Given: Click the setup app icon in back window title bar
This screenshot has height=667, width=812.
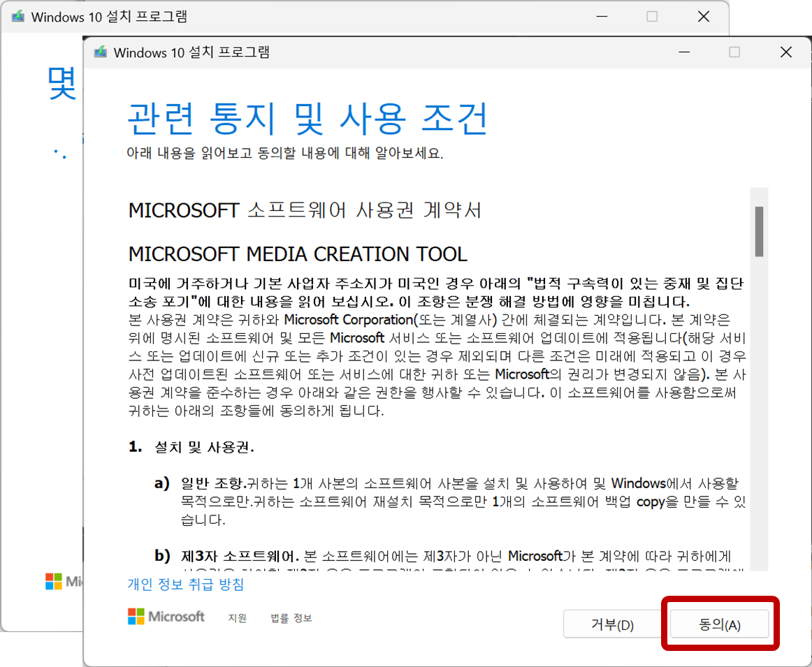Looking at the screenshot, I should (x=18, y=16).
